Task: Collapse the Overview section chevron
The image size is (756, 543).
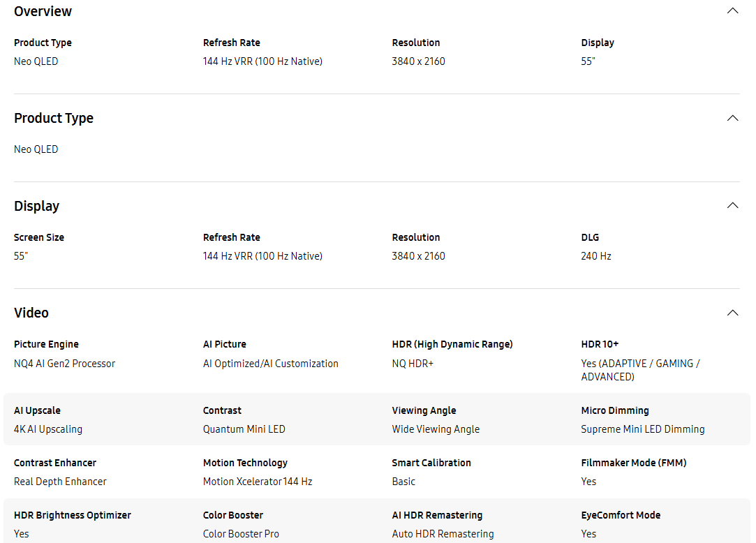Action: pos(732,10)
